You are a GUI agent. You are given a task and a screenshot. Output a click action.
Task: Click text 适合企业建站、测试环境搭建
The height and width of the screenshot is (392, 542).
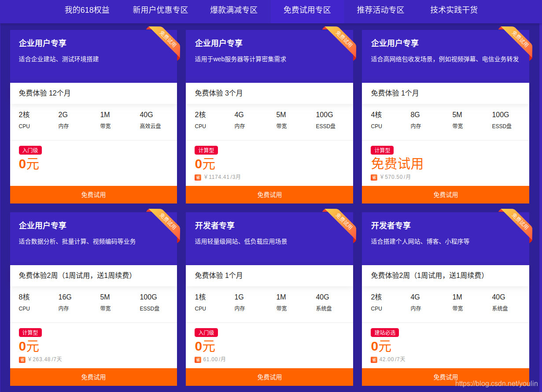[59, 59]
